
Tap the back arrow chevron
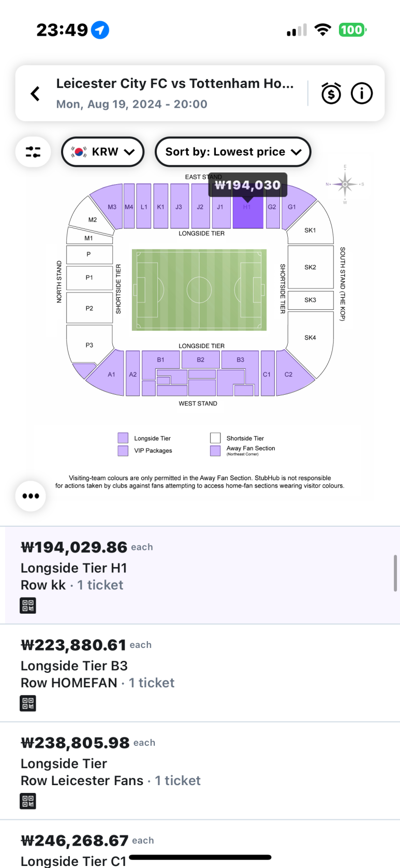click(x=35, y=94)
